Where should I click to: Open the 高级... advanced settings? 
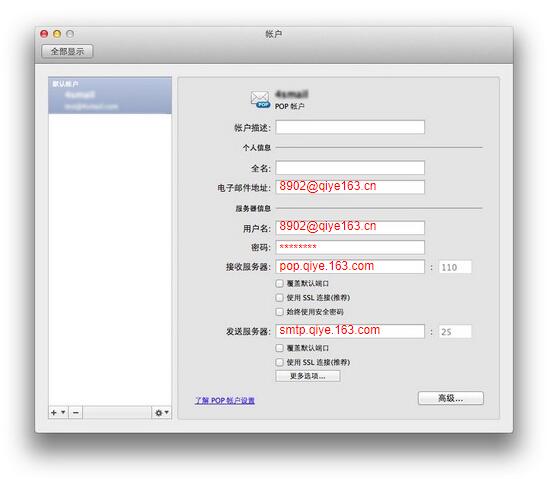(451, 398)
